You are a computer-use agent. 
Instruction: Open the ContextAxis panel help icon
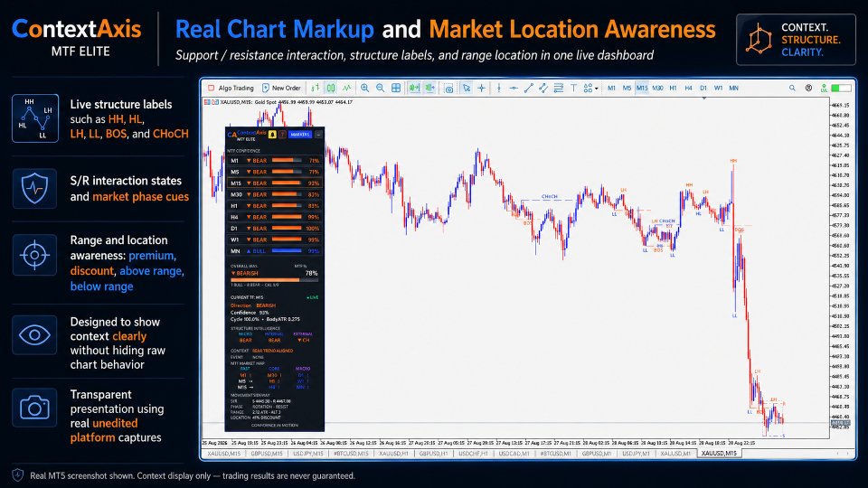[282, 135]
